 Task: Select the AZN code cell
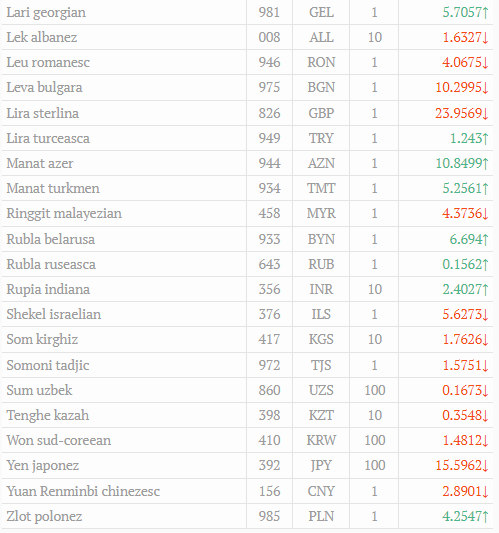pos(321,164)
